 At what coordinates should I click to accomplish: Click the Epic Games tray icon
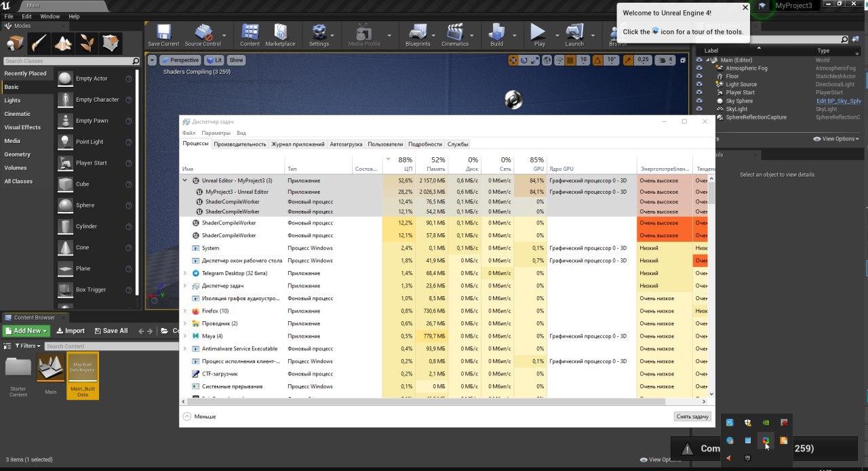[748, 458]
